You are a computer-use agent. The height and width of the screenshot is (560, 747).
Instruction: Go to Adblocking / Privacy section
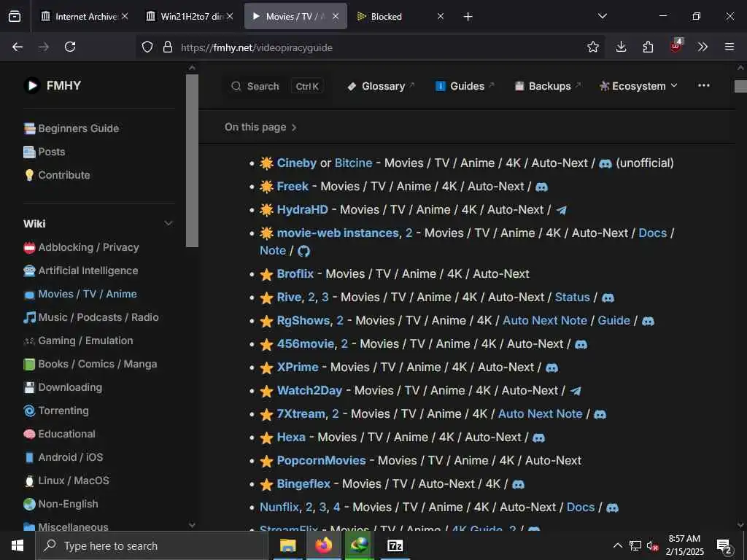81,247
